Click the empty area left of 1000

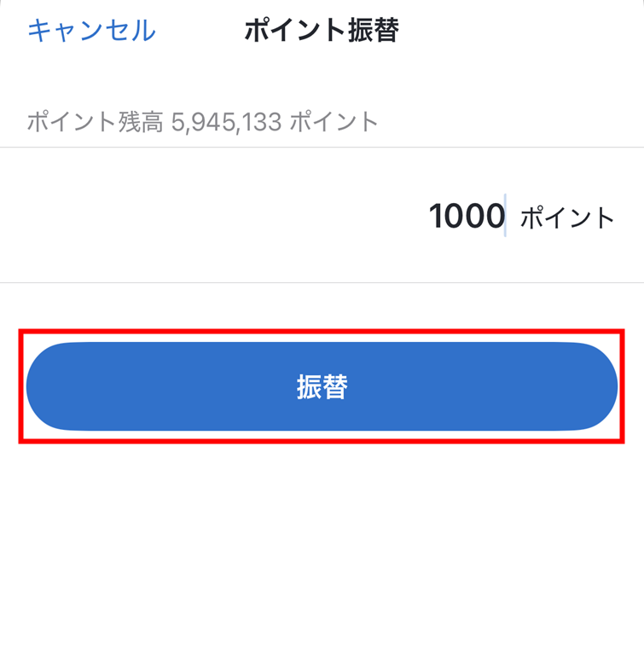tap(213, 217)
